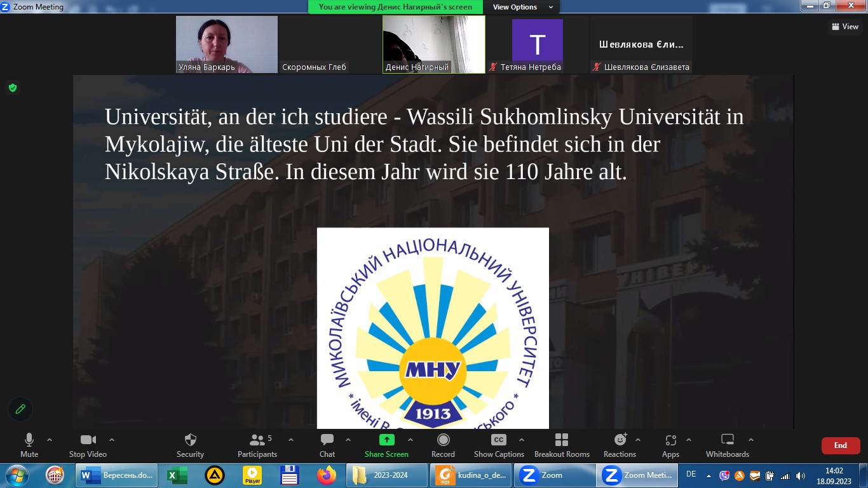Expand arrow next to Share Screen
This screenshot has width=868, height=488.
[x=410, y=440]
